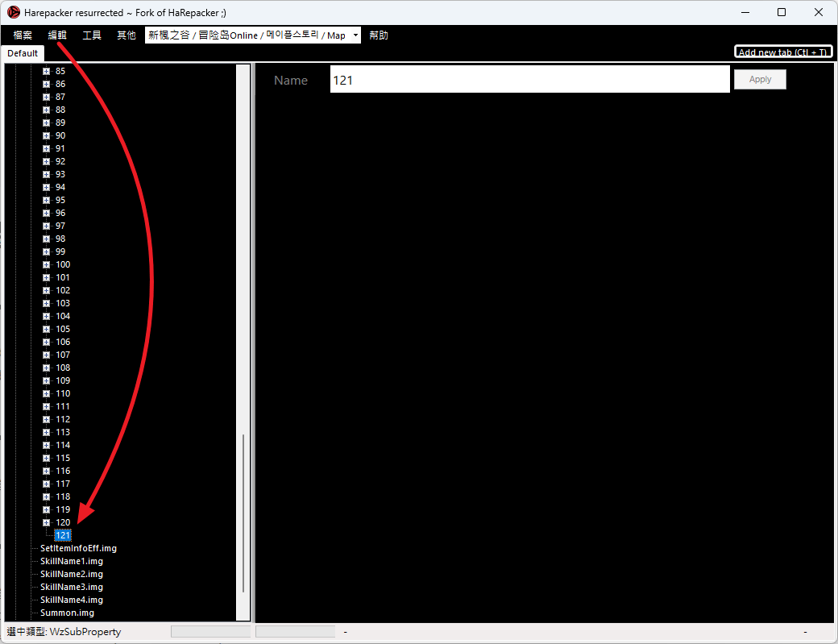The image size is (838, 644).
Task: Expand tree node 120
Action: (47, 522)
